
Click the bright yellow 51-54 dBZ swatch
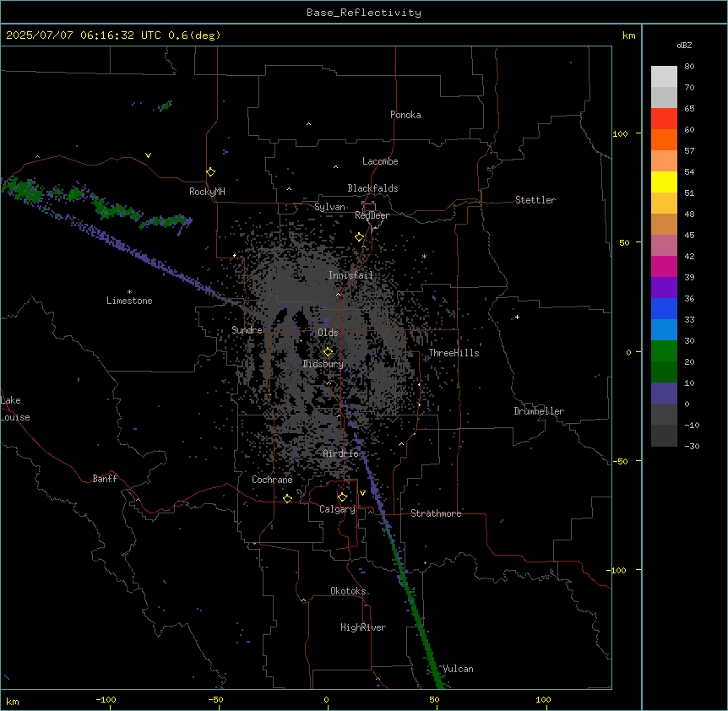(664, 182)
